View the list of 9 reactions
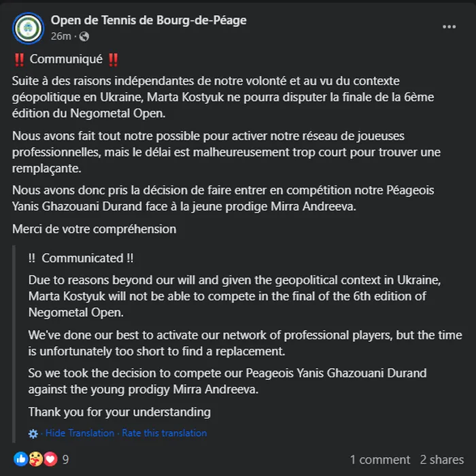476x476 pixels. click(65, 460)
